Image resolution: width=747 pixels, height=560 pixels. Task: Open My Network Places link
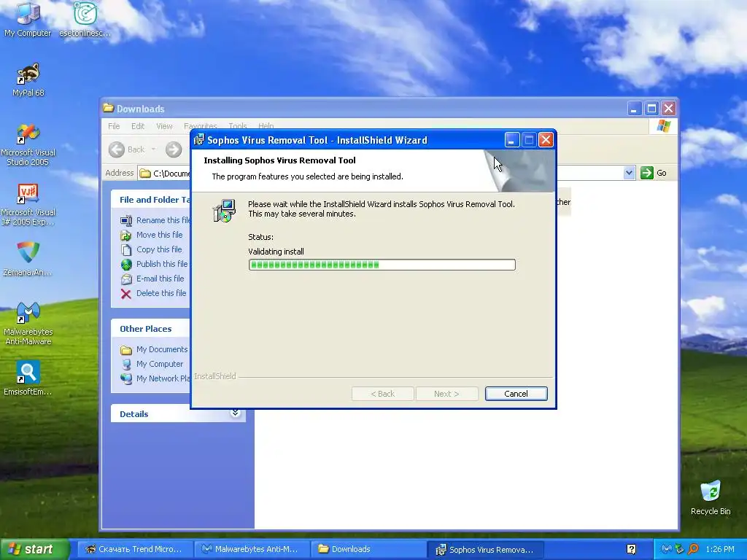[163, 378]
